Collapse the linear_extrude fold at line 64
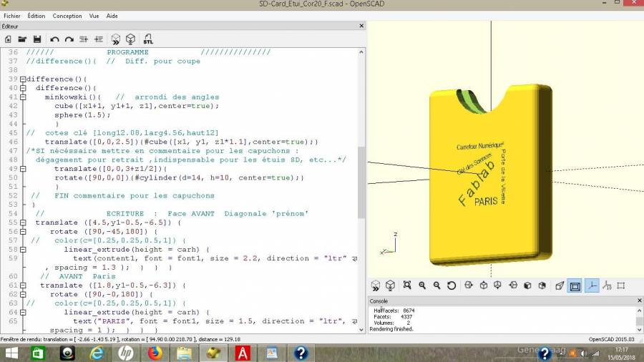The image size is (644, 362). 23,313
